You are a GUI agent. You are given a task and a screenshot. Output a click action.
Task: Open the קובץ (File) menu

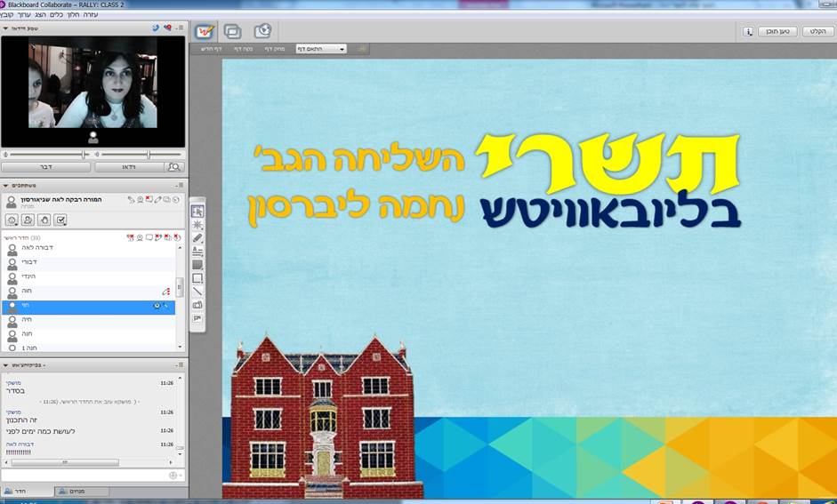pyautogui.click(x=7, y=14)
